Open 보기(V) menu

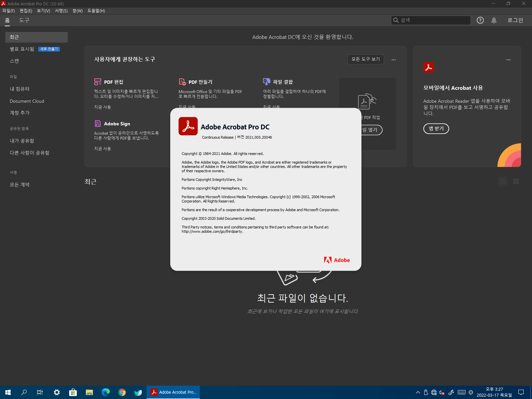click(x=44, y=11)
